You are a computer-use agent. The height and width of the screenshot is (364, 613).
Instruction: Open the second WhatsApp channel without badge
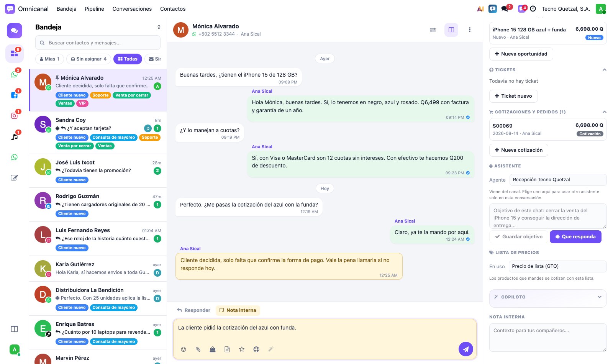pos(15,157)
